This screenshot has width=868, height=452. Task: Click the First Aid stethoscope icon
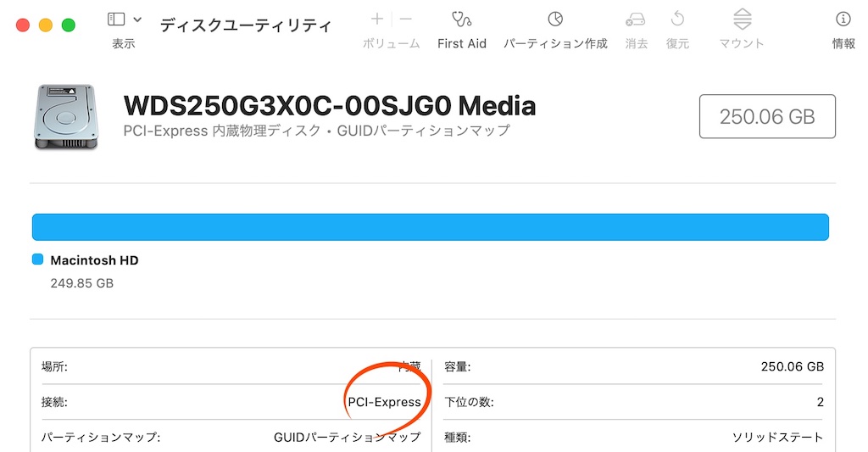[461, 20]
